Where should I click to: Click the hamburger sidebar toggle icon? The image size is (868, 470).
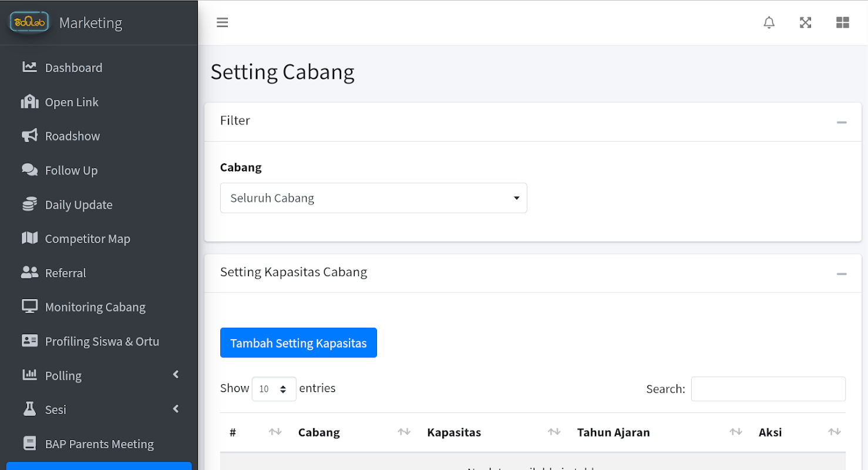(222, 23)
